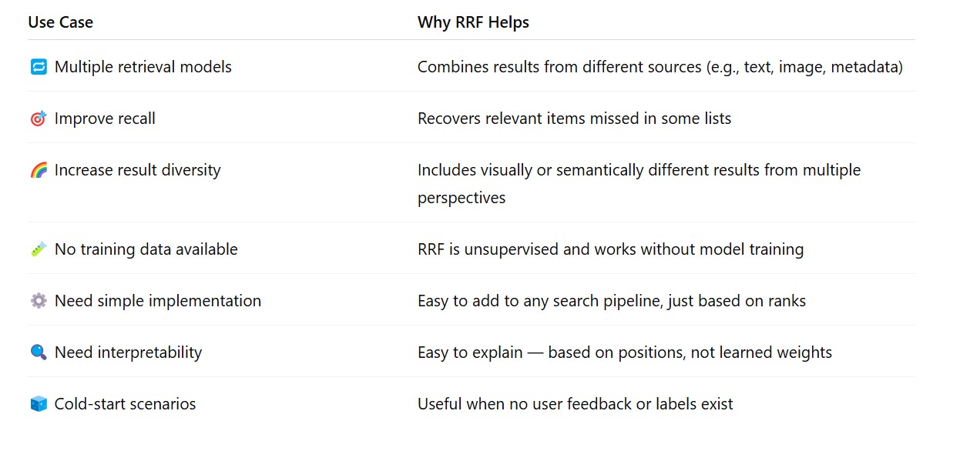Click 'RRF is unsupervised' description text
Viewport: 980px width, 451px height.
coord(610,249)
